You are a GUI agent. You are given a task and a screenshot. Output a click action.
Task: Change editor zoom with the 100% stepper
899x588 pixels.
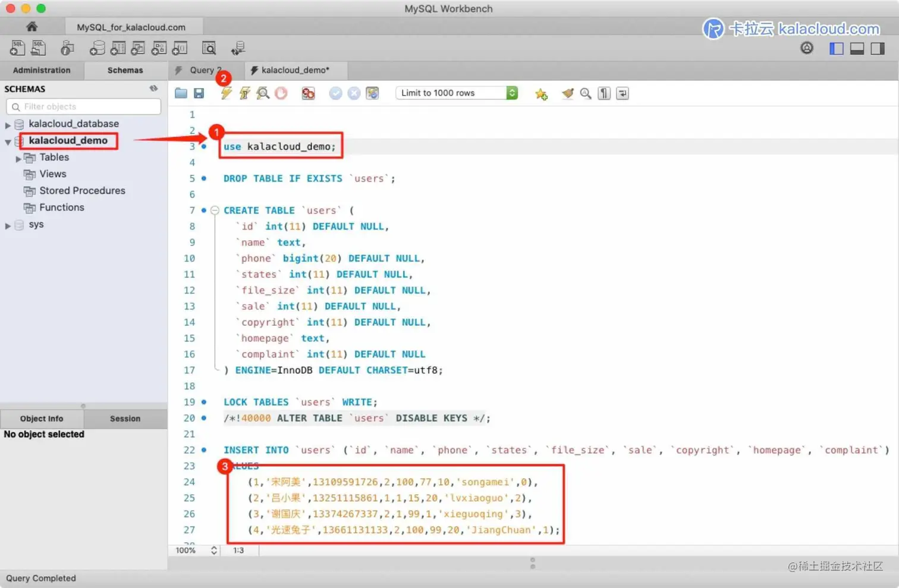click(214, 551)
